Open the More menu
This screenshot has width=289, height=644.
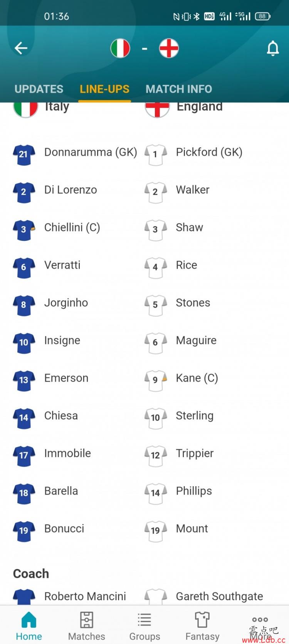260,627
